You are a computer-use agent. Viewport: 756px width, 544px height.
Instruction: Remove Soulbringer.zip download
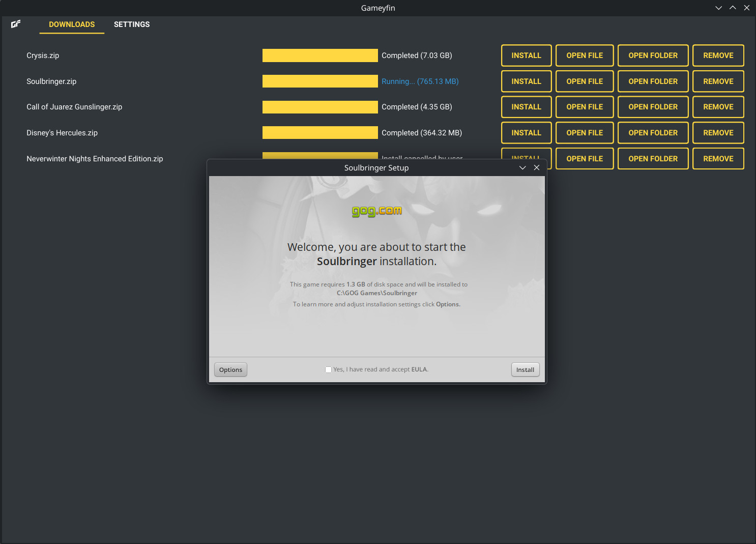pyautogui.click(x=718, y=81)
